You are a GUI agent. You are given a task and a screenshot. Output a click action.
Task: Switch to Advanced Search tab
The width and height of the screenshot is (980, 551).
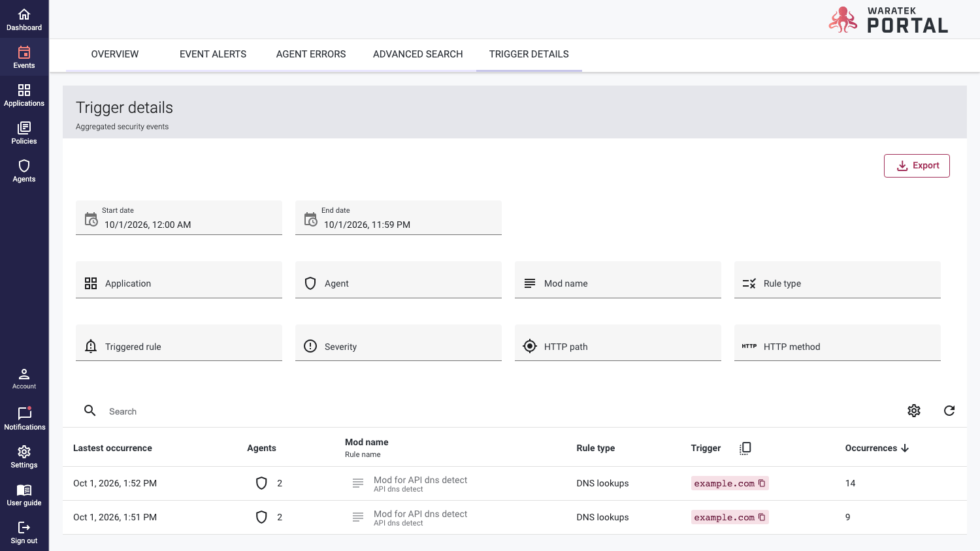(418, 54)
